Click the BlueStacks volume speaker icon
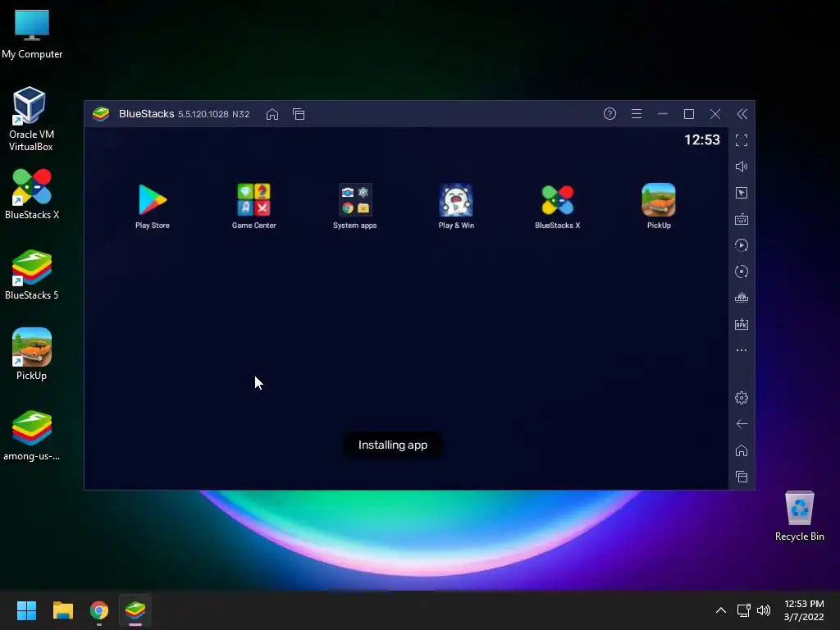 tap(742, 167)
